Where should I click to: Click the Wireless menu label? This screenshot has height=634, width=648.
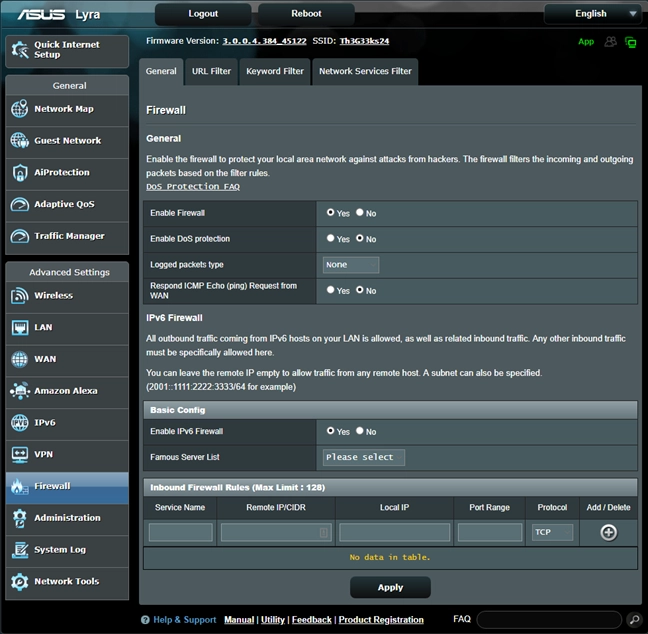pyautogui.click(x=54, y=296)
